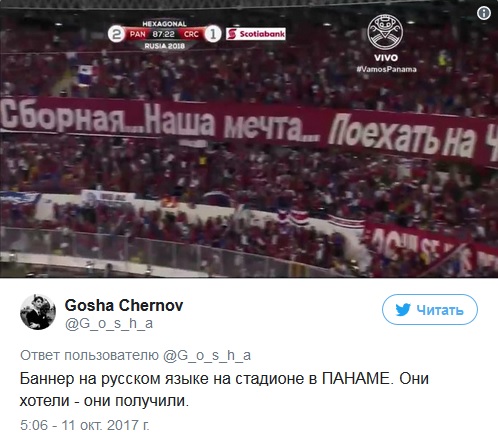This screenshot has width=498, height=434.
Task: Play the embedded stadium video
Action: pyautogui.click(x=249, y=139)
